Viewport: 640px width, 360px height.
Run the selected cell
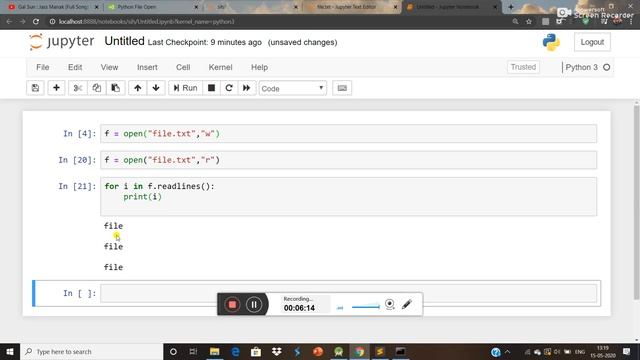pos(185,88)
